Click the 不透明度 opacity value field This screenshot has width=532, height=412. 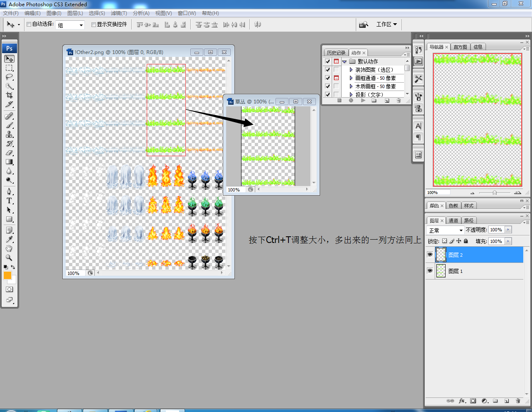click(497, 230)
